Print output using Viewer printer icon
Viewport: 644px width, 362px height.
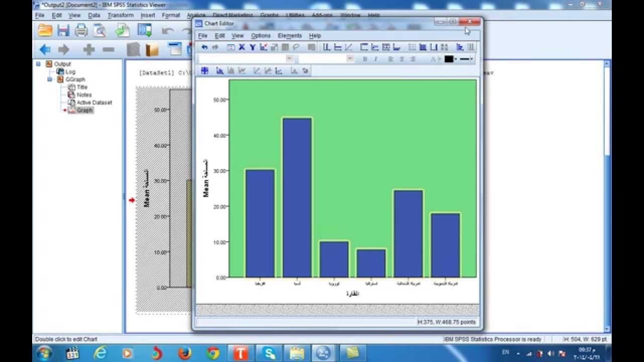tap(82, 31)
